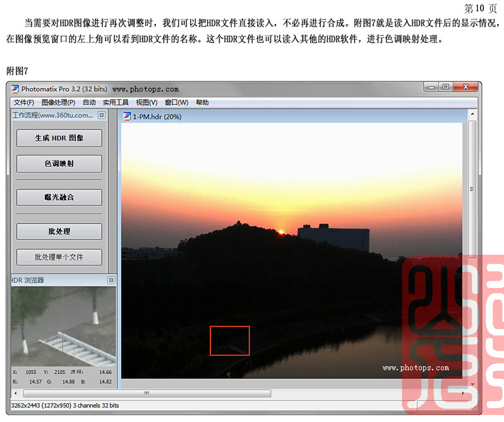Click the G value 14.88
The height and width of the screenshot is (422, 504).
[x=68, y=382]
